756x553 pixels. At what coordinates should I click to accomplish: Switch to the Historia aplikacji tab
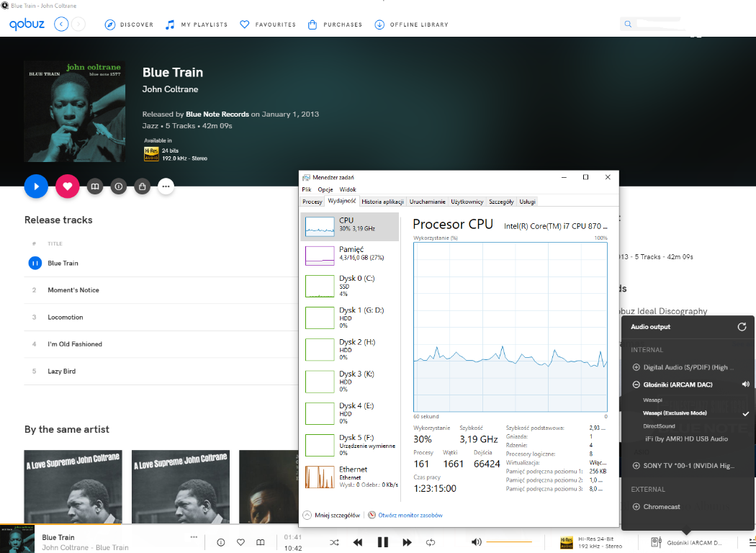[x=383, y=202]
